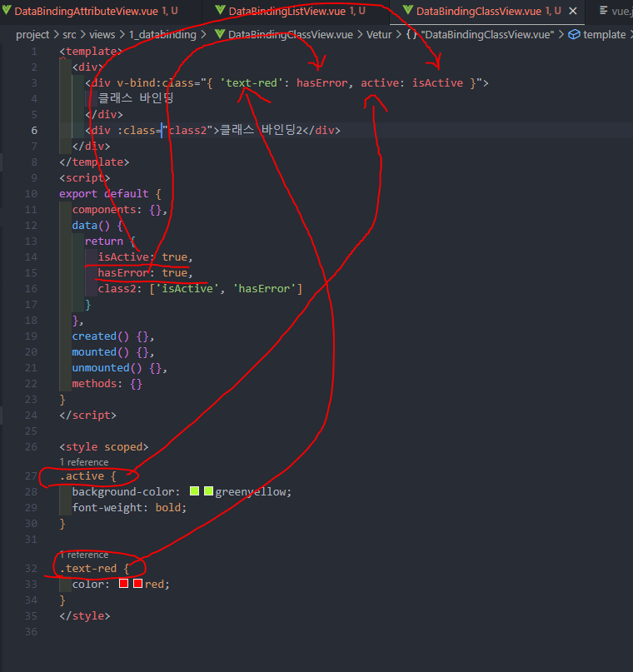Click 'export default' on line 10

(104, 194)
